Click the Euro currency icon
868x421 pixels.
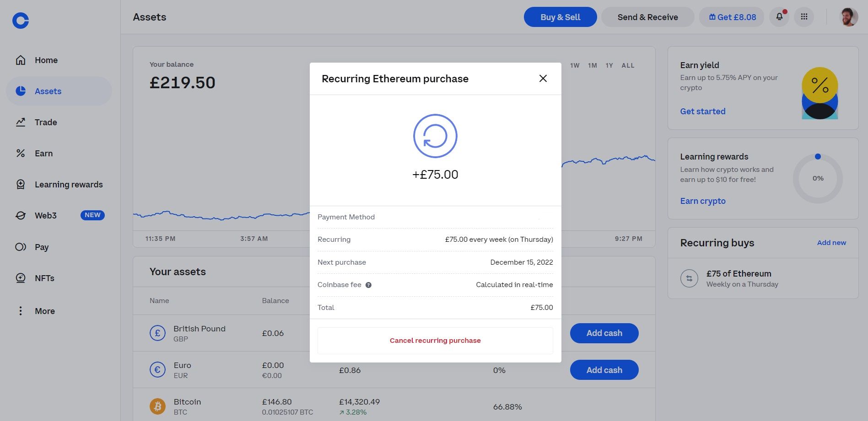click(x=157, y=369)
